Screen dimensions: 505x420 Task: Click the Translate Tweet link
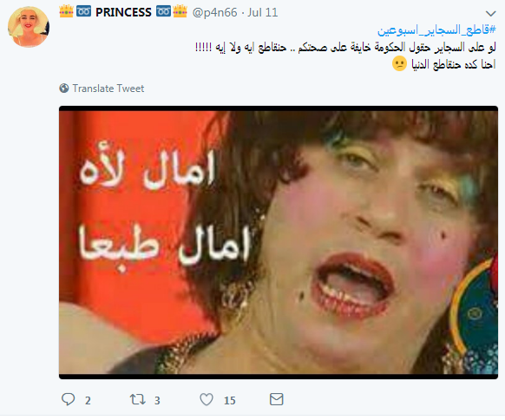108,89
